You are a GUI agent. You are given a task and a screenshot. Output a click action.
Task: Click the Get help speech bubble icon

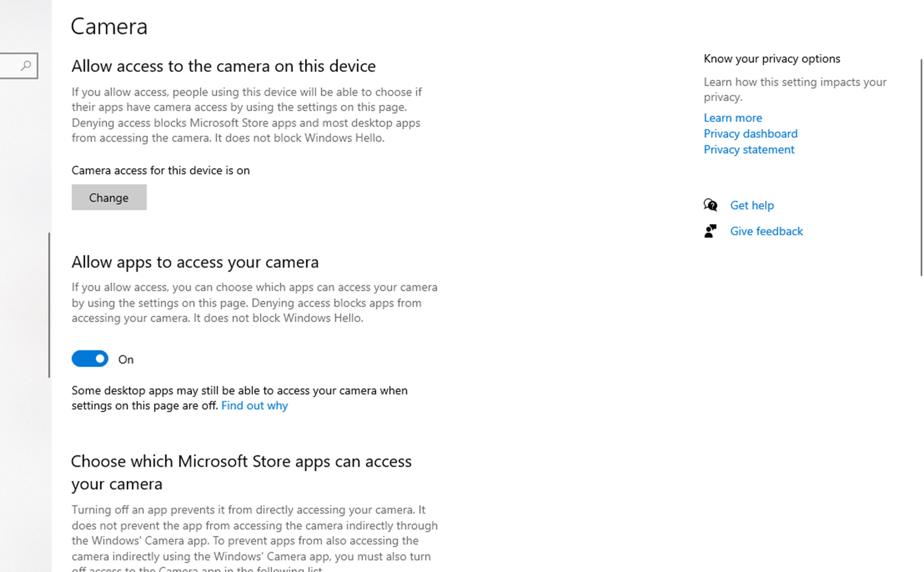click(710, 205)
